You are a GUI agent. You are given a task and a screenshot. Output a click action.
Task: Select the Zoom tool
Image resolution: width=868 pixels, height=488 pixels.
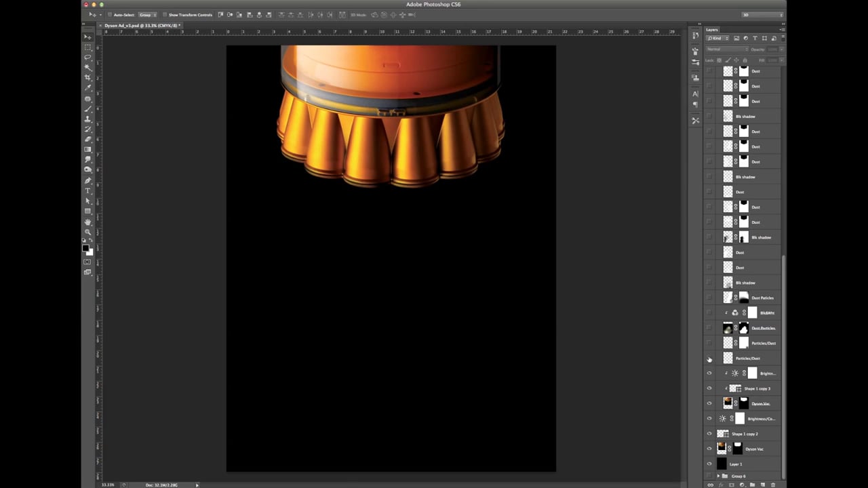[x=87, y=232]
